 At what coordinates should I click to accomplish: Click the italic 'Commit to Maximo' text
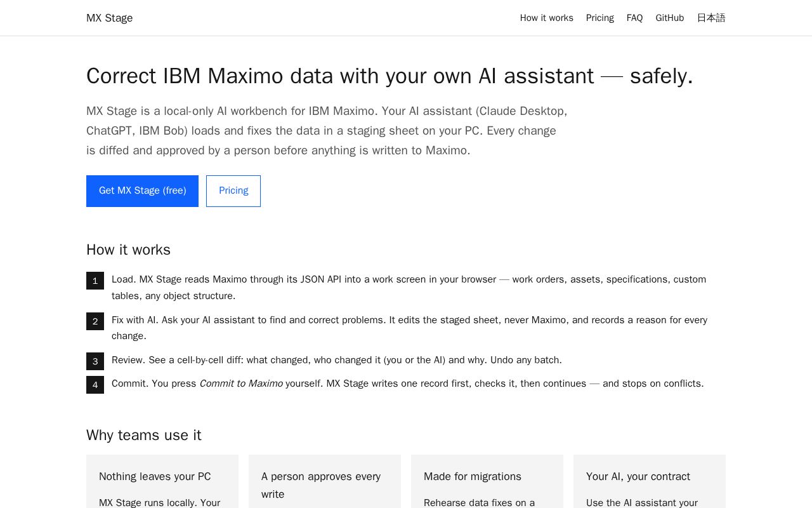click(241, 384)
